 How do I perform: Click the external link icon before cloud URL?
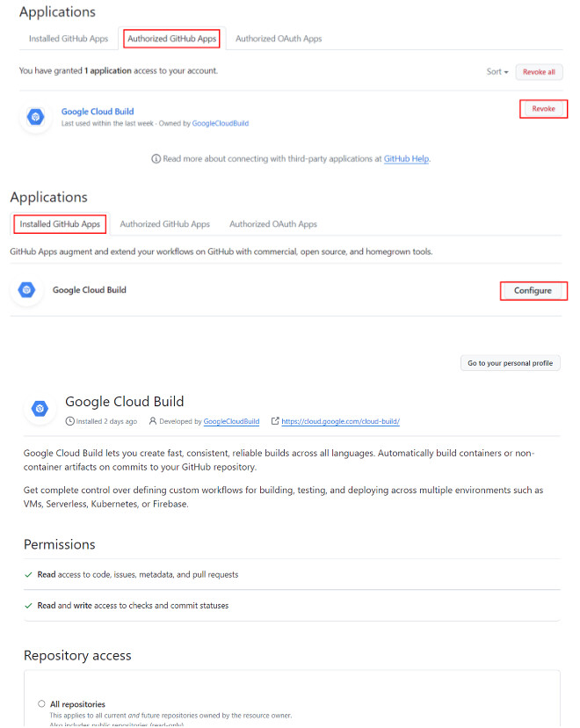[x=275, y=422]
